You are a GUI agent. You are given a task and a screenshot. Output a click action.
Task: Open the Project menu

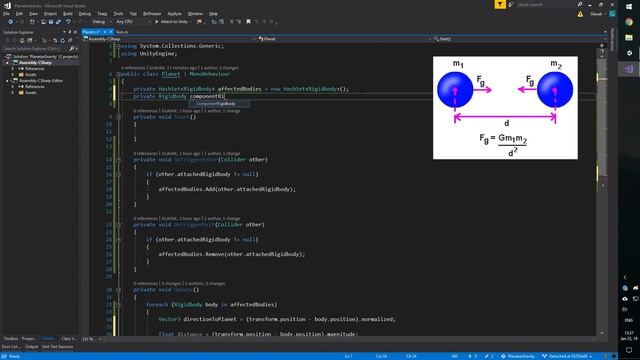pyautogui.click(x=50, y=14)
